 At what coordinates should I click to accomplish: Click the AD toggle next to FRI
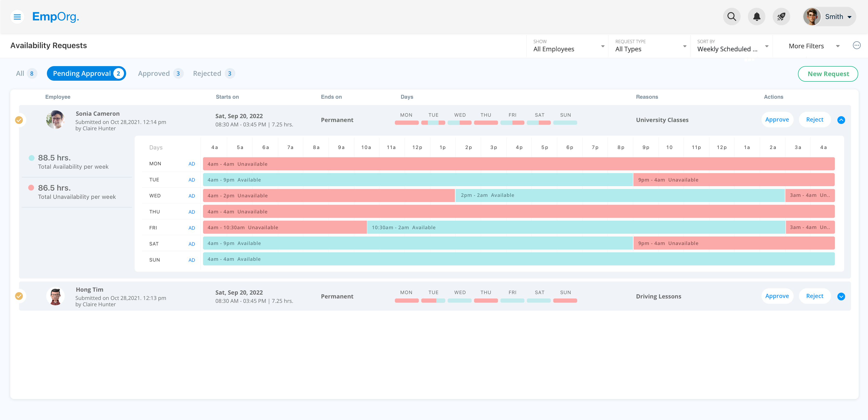[x=191, y=228]
